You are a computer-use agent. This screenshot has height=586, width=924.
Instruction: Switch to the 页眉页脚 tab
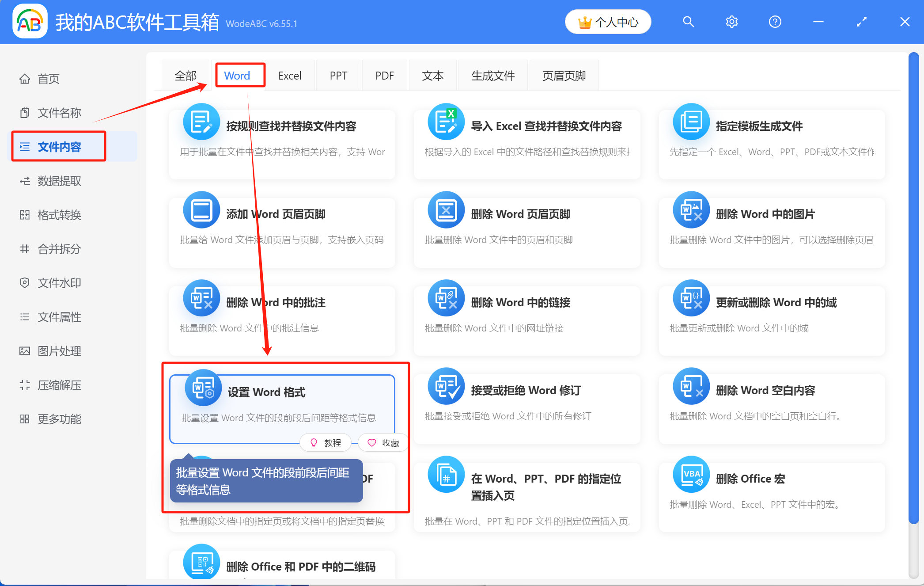tap(564, 75)
